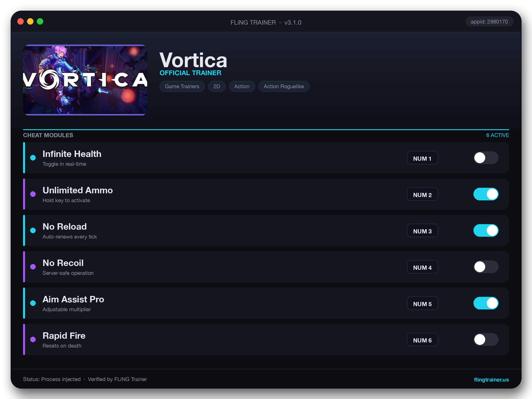532x399 pixels.
Task: Click the OFFICIAL TRAINER subtitle
Action: point(190,73)
